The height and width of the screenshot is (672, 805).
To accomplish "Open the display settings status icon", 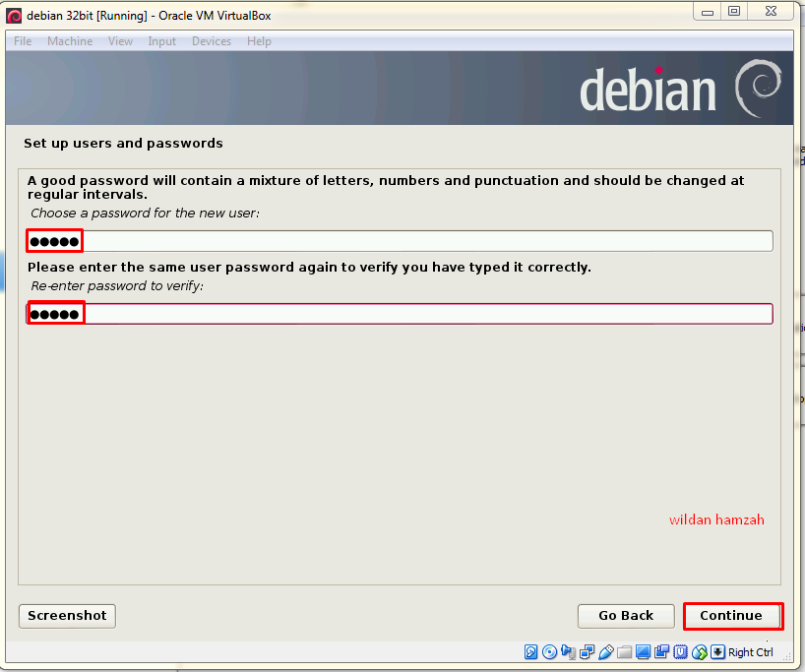I will (644, 651).
